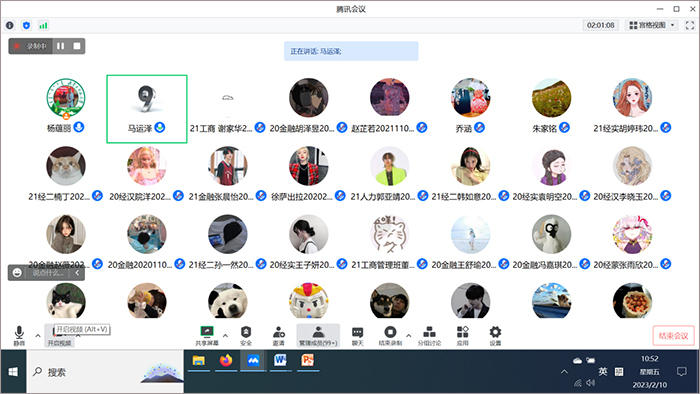Click the meeting info icon

click(x=10, y=25)
